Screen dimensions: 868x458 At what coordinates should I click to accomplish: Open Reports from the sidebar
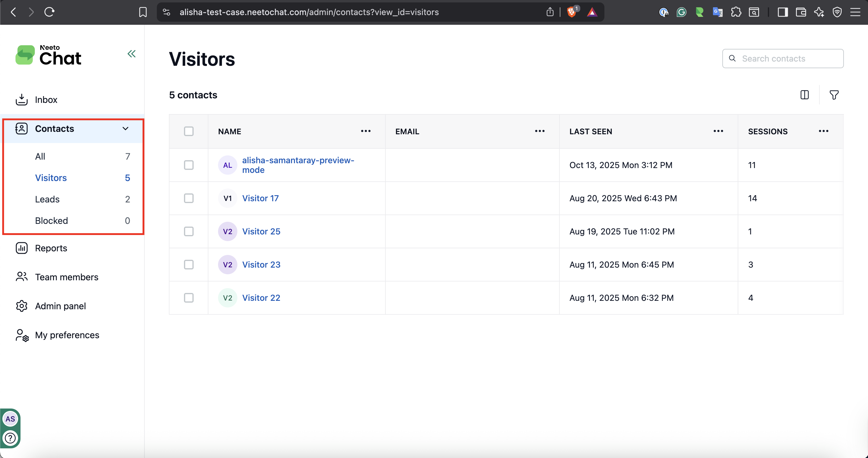(51, 248)
